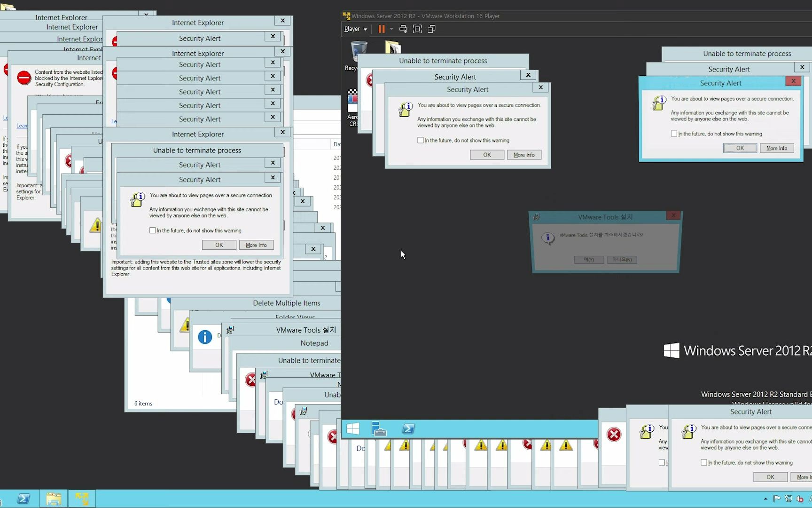Open VMware Workstation from the host taskbar
The image size is (812, 508).
coord(82,499)
